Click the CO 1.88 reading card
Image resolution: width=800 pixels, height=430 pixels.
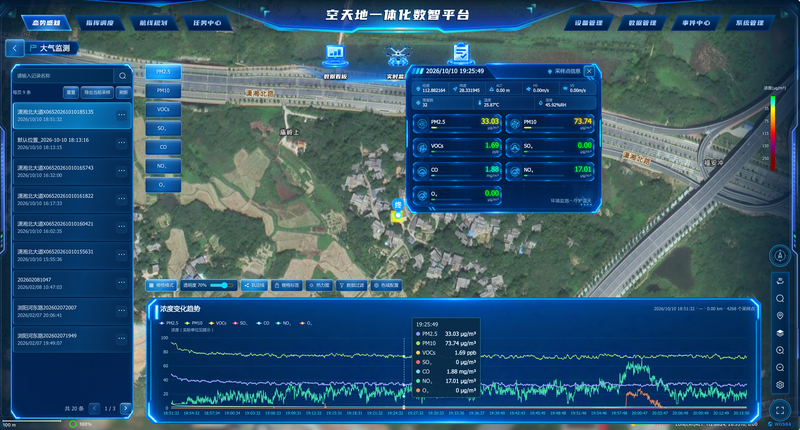click(x=457, y=172)
